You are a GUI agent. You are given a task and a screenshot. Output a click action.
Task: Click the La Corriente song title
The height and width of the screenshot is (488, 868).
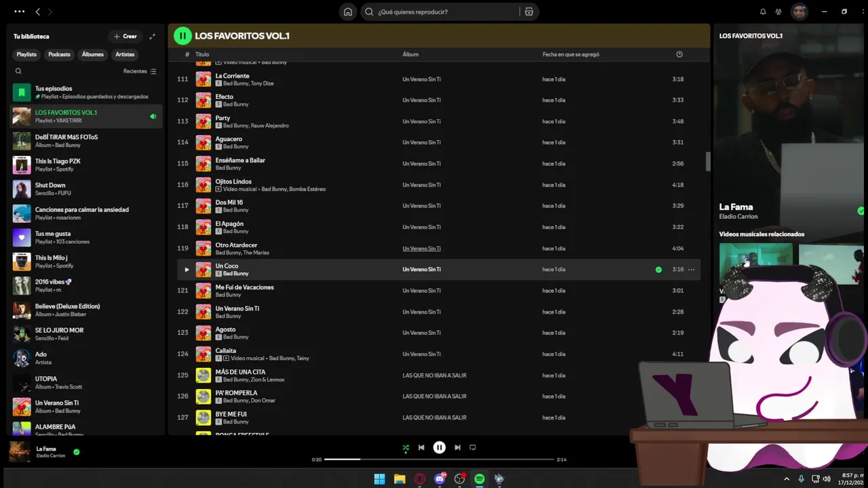[x=232, y=76]
